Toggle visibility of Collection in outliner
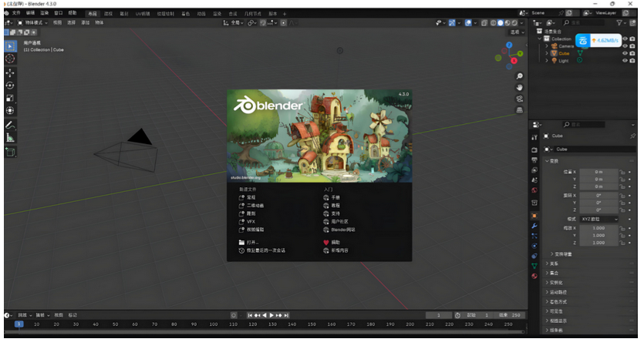Image resolution: width=644 pixels, height=359 pixels. (x=625, y=39)
